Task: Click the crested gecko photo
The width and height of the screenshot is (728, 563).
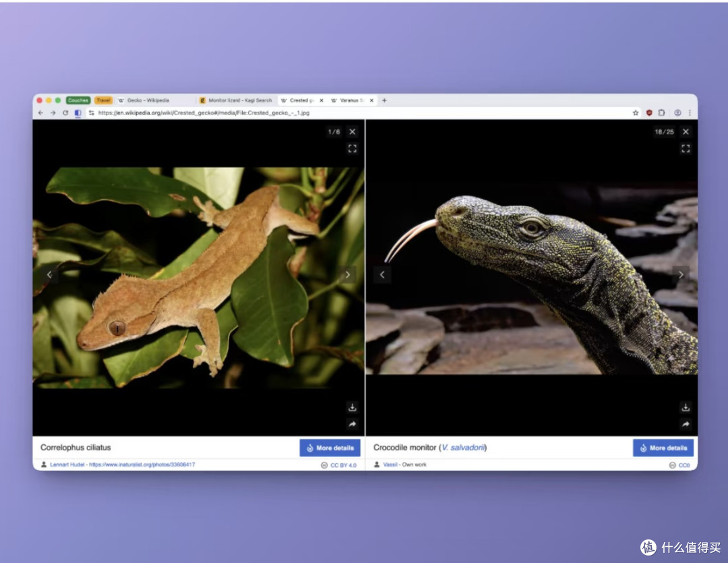Action: click(x=199, y=278)
